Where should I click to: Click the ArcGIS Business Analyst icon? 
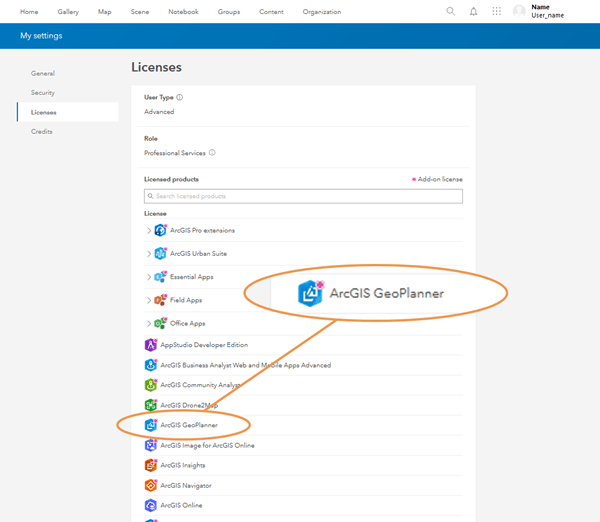click(x=151, y=365)
